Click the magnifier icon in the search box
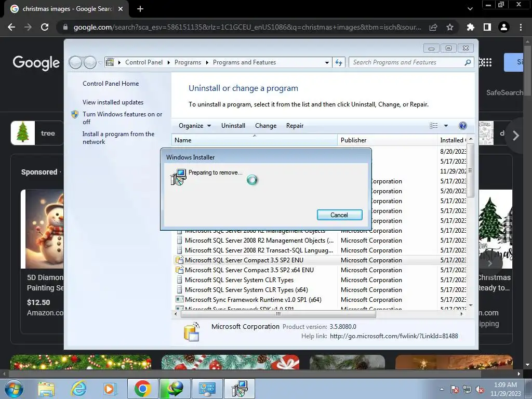Screen dimensions: 532x399 (468, 62)
